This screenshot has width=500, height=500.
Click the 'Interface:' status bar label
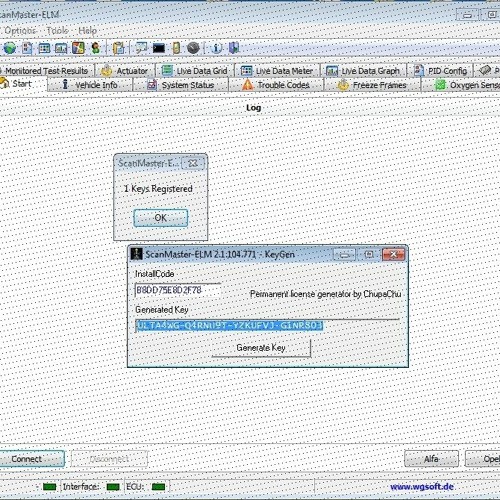tap(81, 487)
